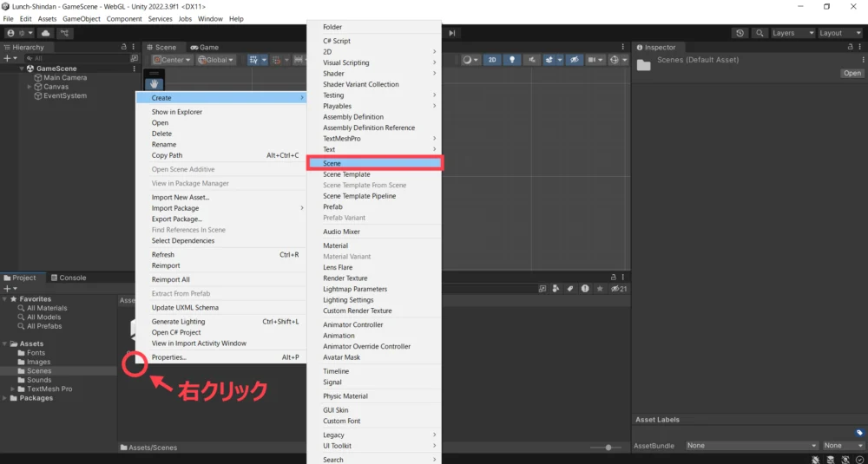This screenshot has width=868, height=464.
Task: Open Hierarchy panel three-dot menu
Action: tap(134, 47)
